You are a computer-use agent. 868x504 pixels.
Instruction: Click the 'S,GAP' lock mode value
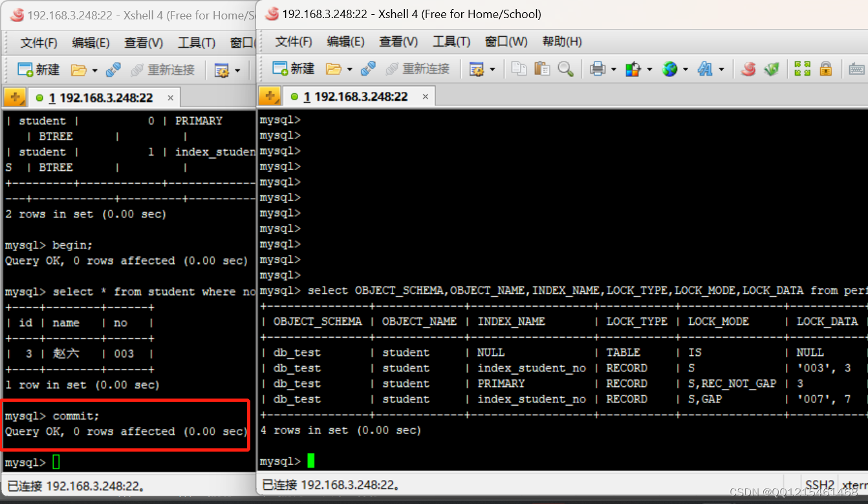click(x=705, y=399)
